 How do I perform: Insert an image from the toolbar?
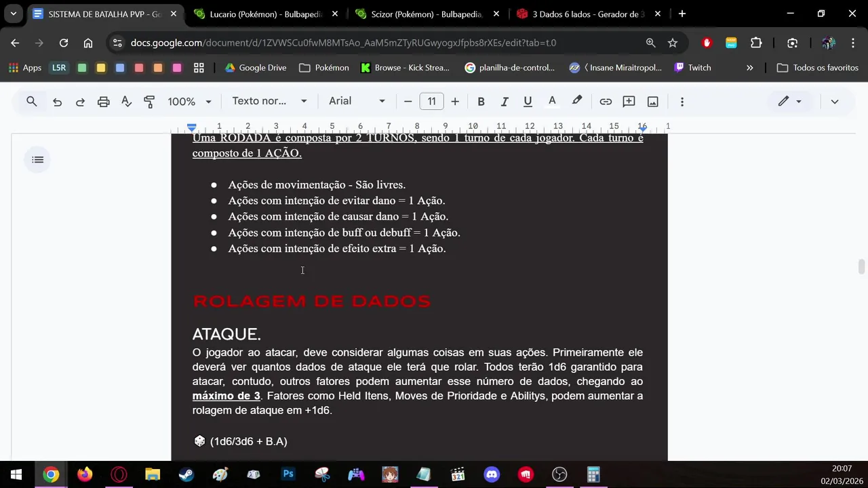652,102
